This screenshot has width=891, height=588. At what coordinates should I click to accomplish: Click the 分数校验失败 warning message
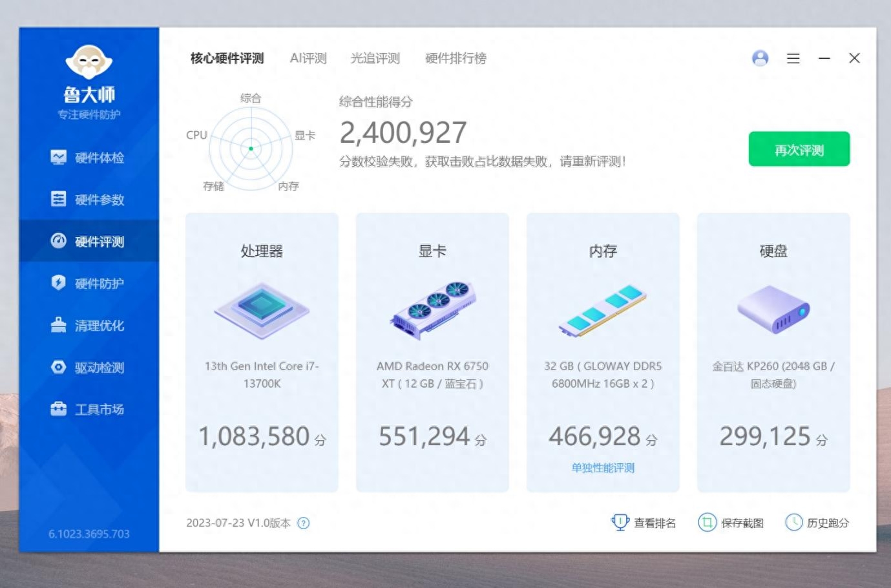coord(483,162)
